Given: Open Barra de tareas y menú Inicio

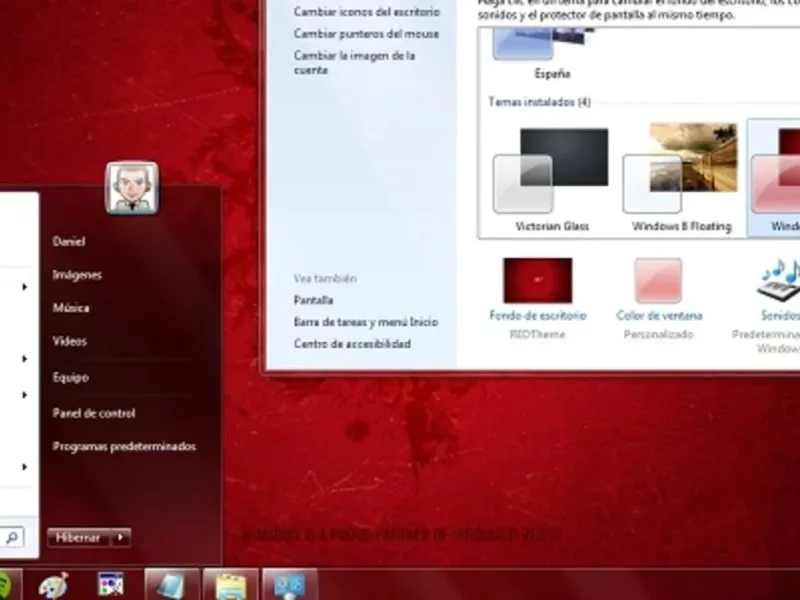Looking at the screenshot, I should [x=366, y=322].
